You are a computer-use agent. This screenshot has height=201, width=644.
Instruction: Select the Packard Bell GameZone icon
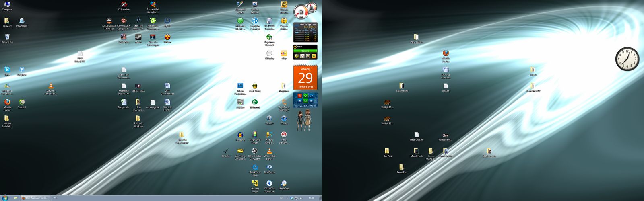(153, 7)
